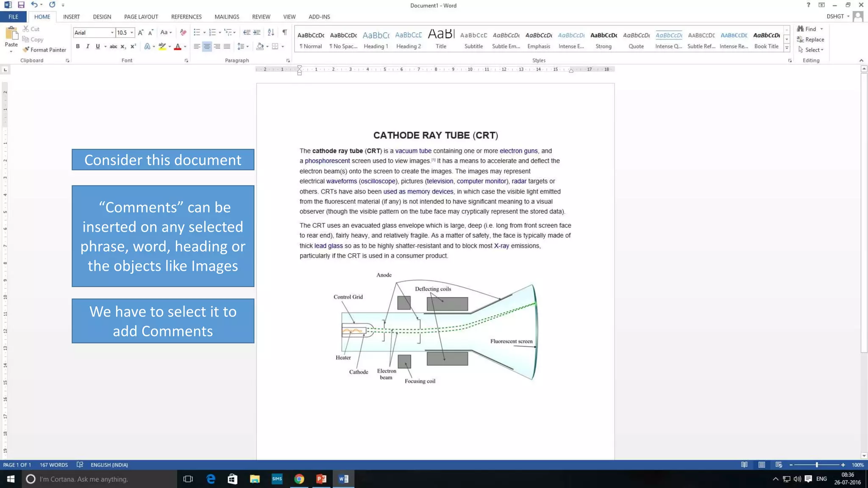Open the font size dropdown
868x488 pixels.
pos(132,33)
